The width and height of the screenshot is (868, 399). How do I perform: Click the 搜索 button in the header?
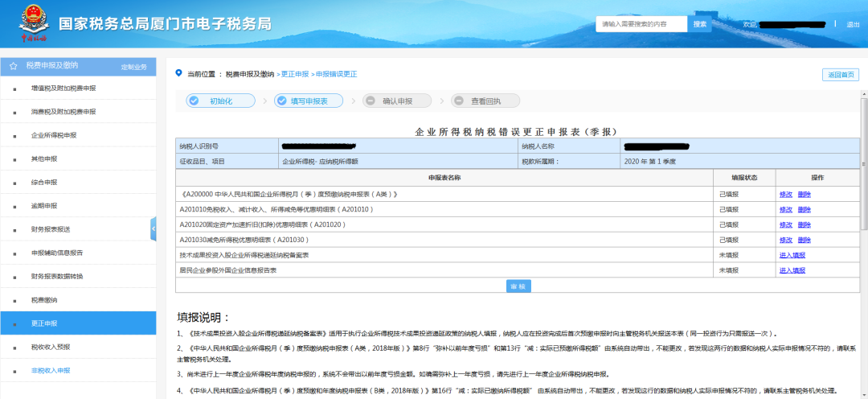click(699, 24)
